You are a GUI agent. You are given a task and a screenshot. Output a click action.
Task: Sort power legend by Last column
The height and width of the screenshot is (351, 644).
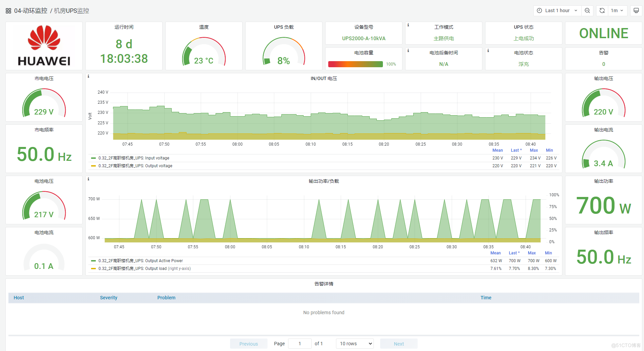tap(514, 253)
